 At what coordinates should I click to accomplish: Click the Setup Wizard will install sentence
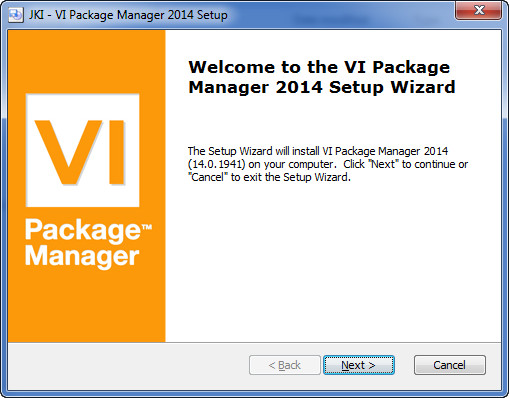[x=318, y=151]
